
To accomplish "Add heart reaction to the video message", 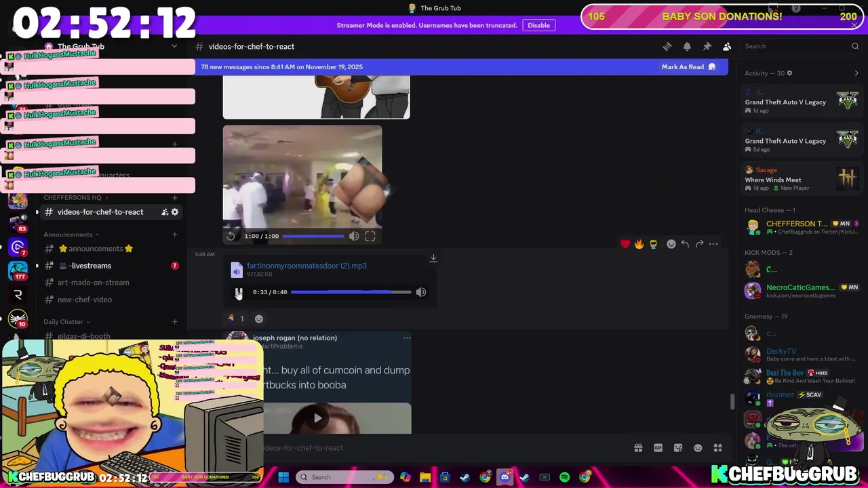I will (x=625, y=244).
